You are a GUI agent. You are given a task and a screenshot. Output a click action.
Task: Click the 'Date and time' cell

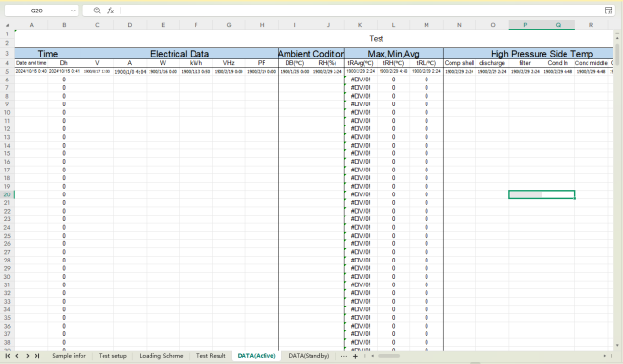click(32, 63)
